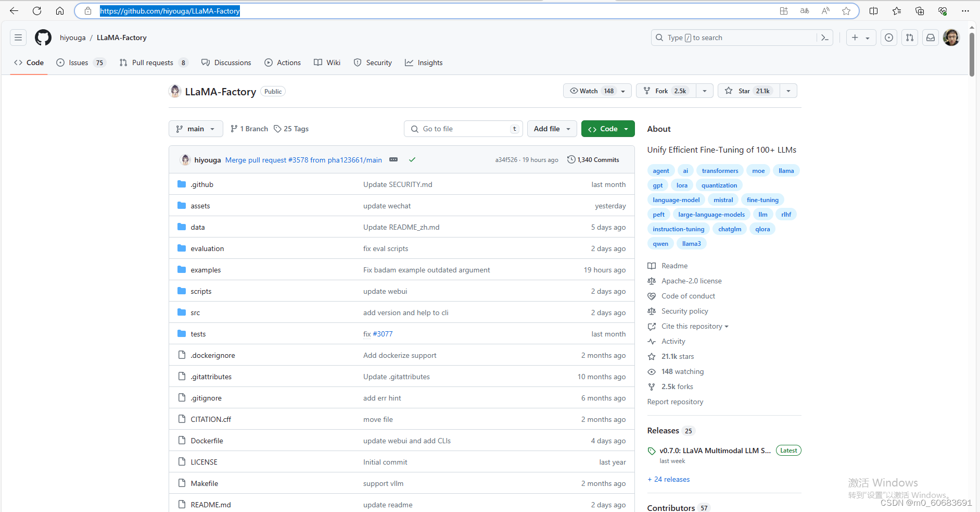
Task: Show commit details ellipsis button
Action: click(x=393, y=159)
